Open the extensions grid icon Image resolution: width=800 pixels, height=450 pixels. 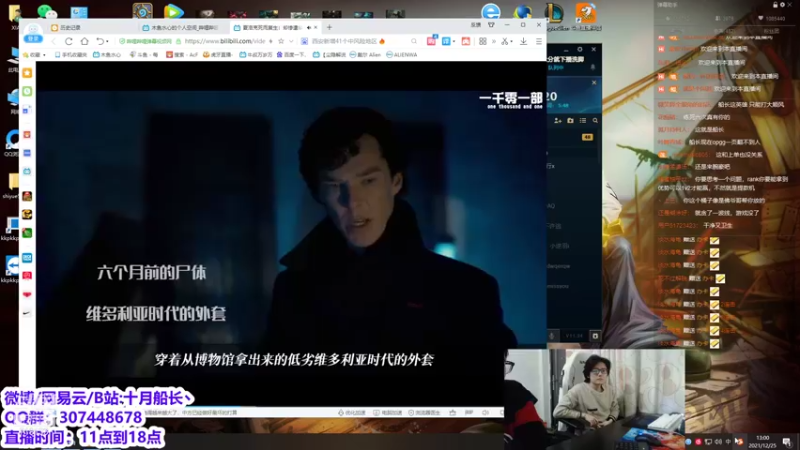point(483,41)
